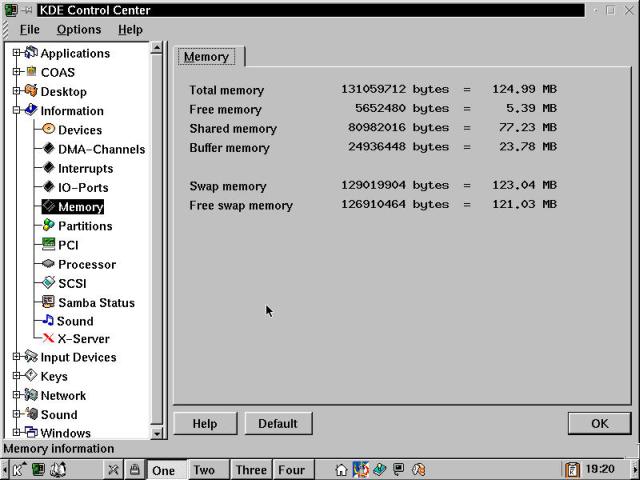Click the lock screen icon in panel
Screen dimensions: 640x480
pos(134,469)
